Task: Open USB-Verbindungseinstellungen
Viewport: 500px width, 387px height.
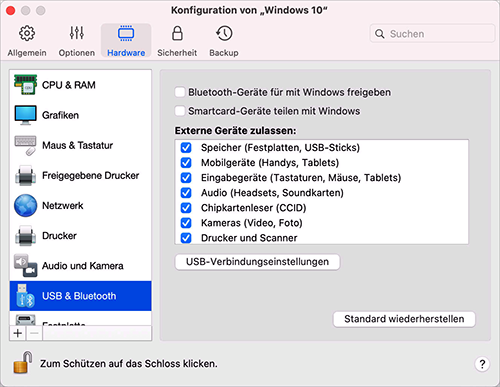Action: [257, 262]
